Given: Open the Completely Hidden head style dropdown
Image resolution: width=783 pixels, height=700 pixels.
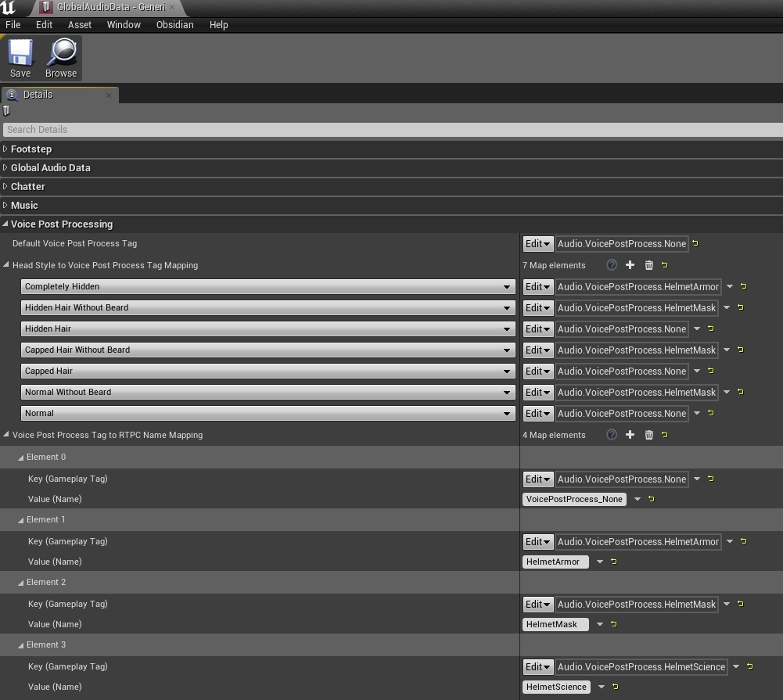Looking at the screenshot, I should click(268, 286).
